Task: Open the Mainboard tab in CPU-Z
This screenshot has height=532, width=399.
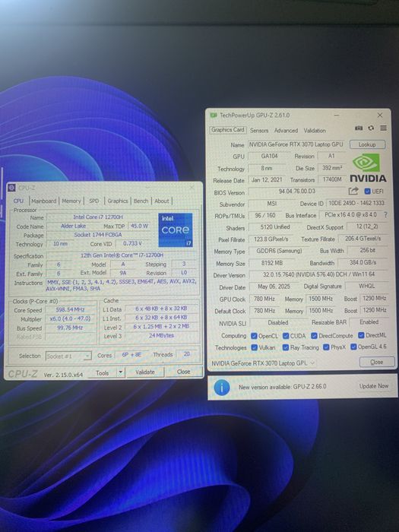Action: [x=44, y=201]
